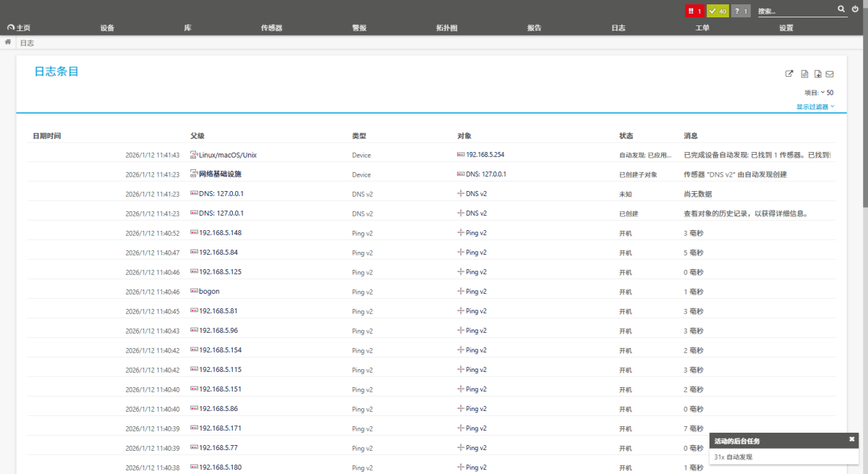Switch to the 传感器 menu tab
Viewport: 868px width, 474px height.
(x=270, y=27)
